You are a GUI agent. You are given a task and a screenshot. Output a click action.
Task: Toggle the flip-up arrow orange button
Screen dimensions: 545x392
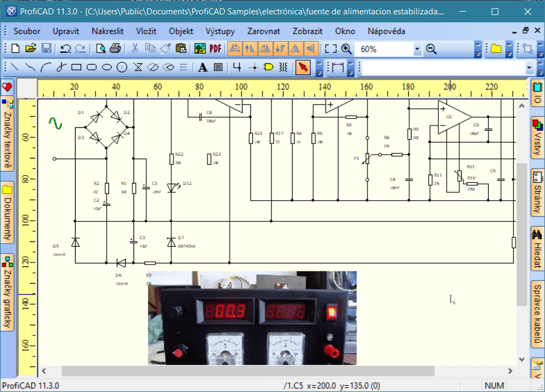(x=250, y=49)
